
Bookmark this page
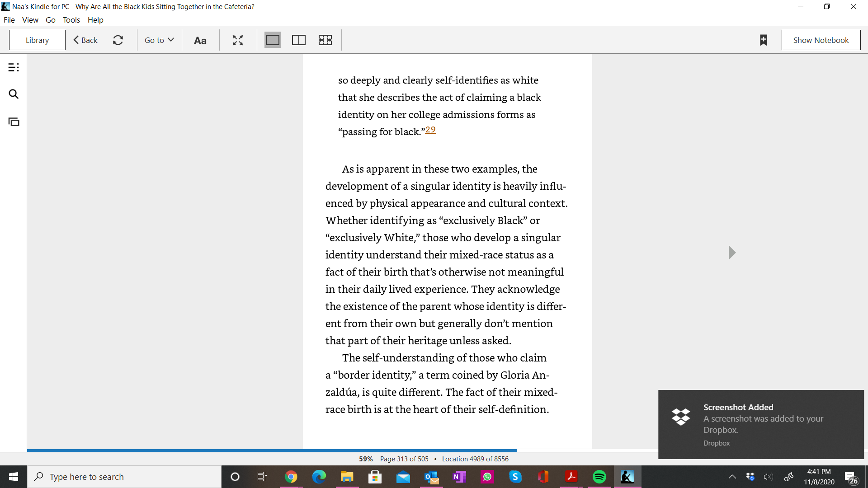click(x=764, y=40)
